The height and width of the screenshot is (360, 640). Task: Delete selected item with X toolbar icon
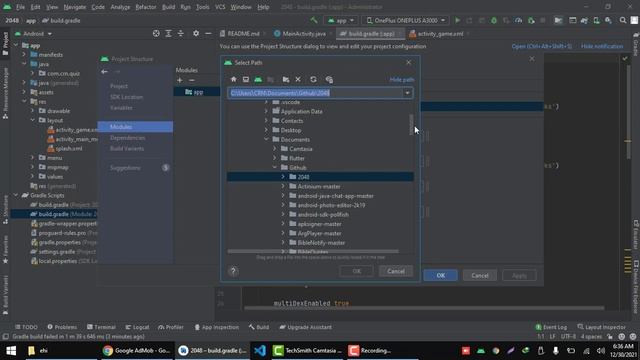pos(298,80)
